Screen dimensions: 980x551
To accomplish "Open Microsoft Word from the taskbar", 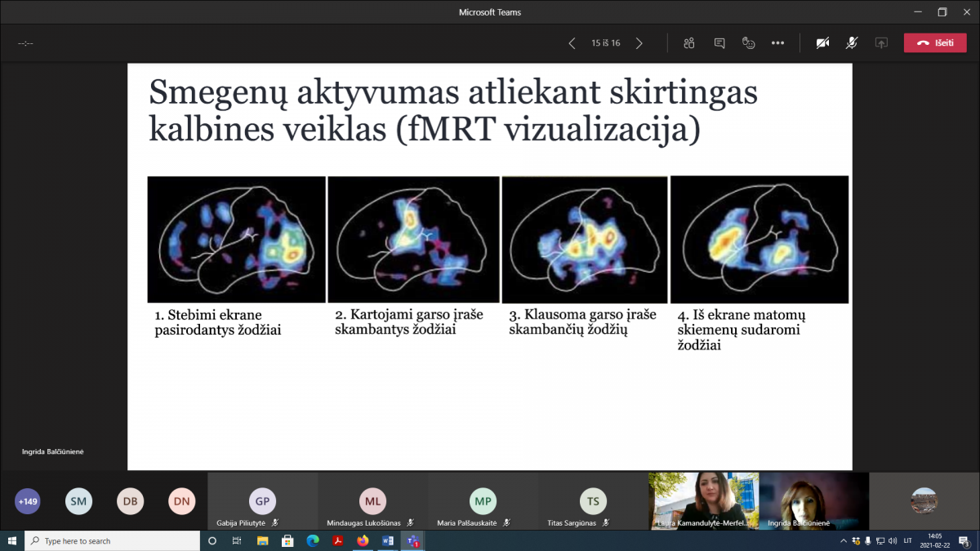I will point(388,540).
